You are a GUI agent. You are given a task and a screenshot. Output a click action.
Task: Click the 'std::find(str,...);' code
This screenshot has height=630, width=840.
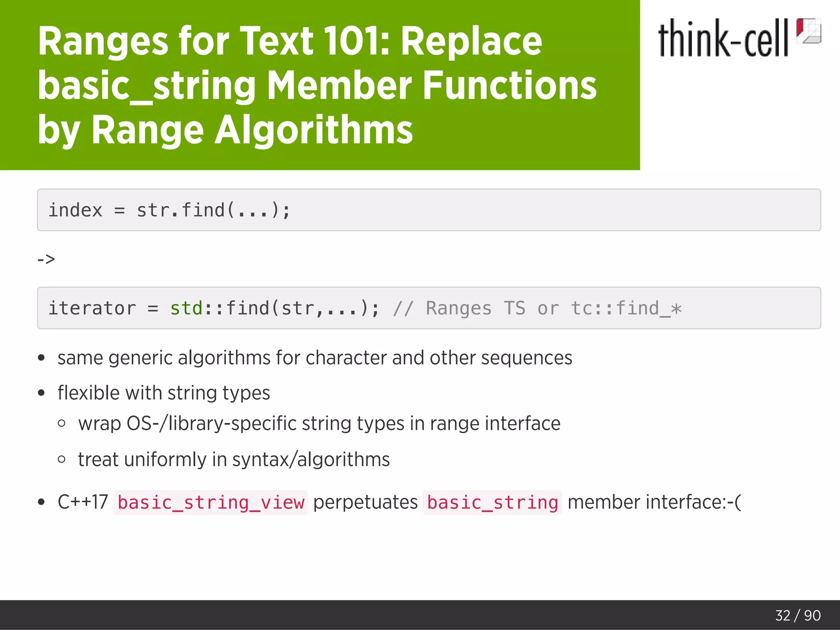tap(275, 308)
